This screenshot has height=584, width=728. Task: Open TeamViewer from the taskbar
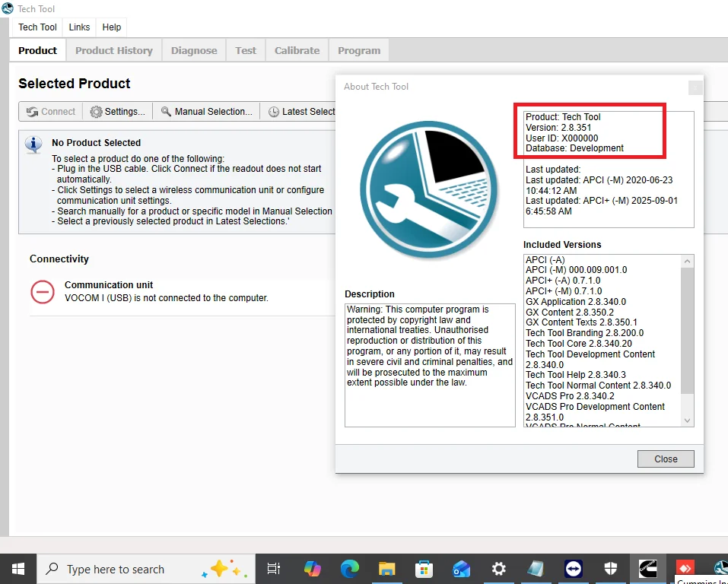coord(574,569)
